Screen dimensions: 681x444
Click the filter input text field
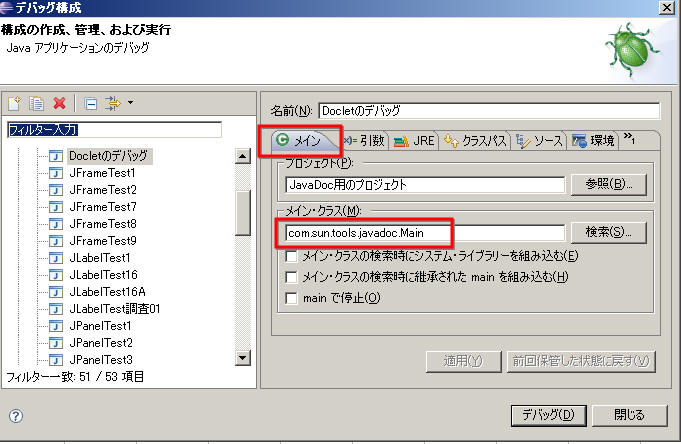[113, 130]
